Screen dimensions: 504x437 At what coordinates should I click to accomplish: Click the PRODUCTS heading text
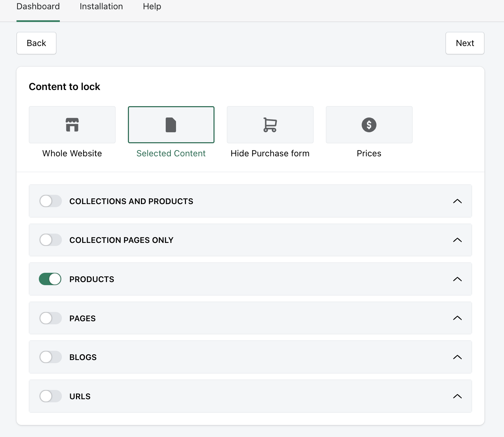pyautogui.click(x=92, y=279)
